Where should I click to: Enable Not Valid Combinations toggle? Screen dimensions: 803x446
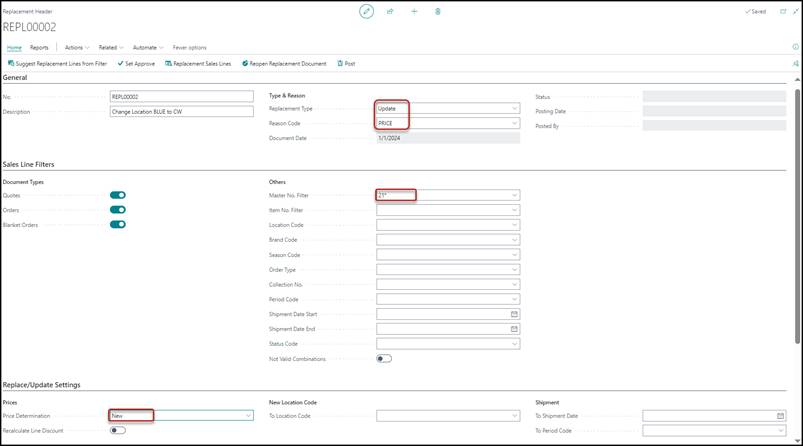(384, 358)
